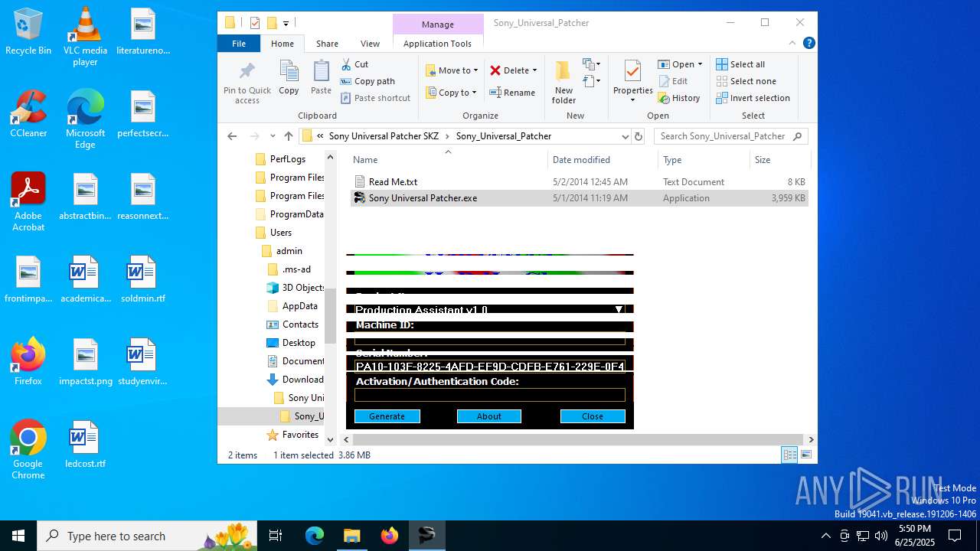Collapse the ribbon chevron
The width and height of the screenshot is (980, 551).
[792, 44]
